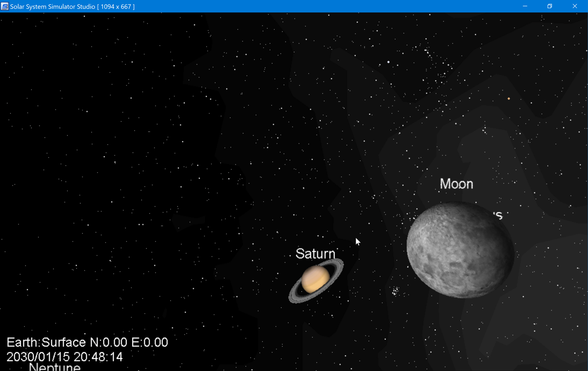Select the Saturn planet globe
Image resolution: width=588 pixels, height=371 pixels.
315,279
